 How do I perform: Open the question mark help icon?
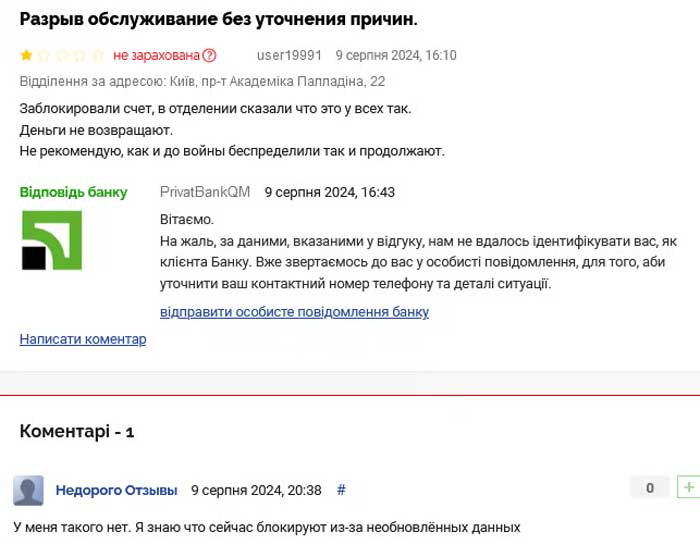(209, 55)
